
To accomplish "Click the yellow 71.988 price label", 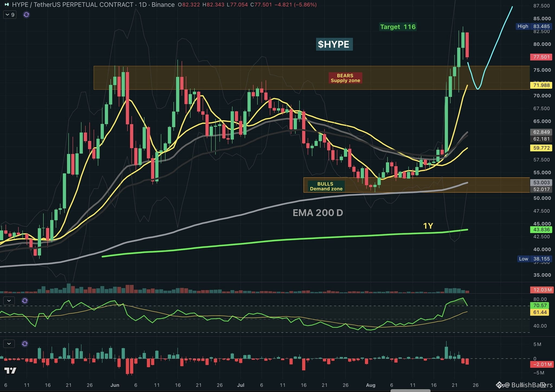I will [541, 85].
